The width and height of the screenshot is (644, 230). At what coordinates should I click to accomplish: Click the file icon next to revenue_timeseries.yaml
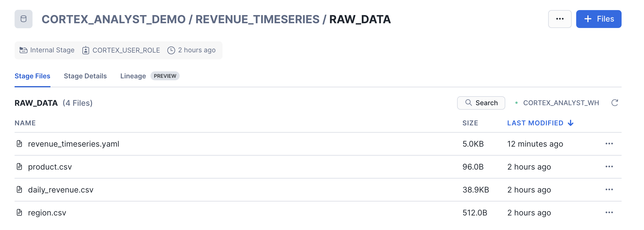(19, 144)
